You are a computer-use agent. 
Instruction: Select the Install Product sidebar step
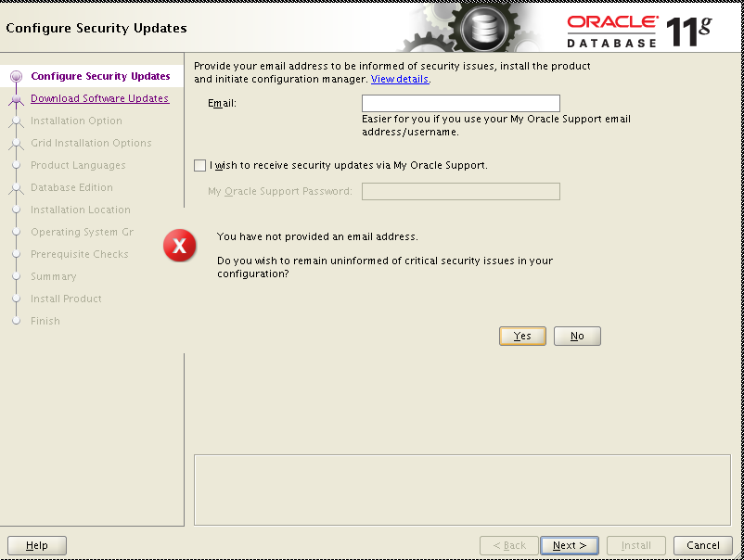tap(66, 299)
